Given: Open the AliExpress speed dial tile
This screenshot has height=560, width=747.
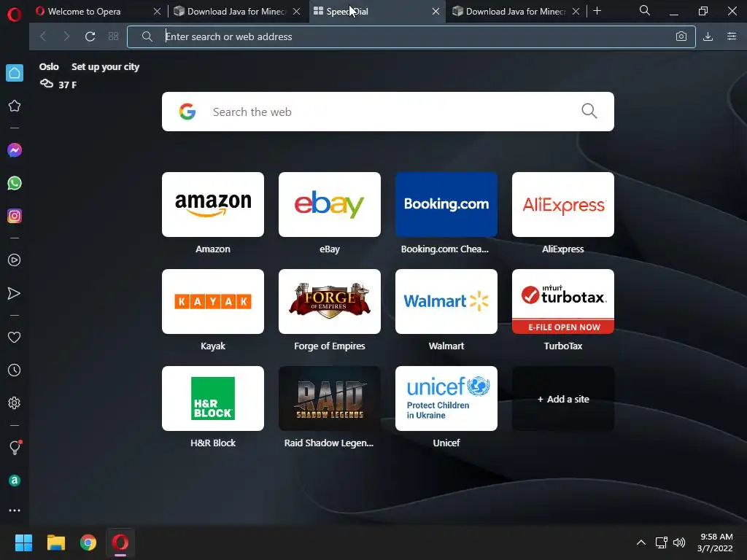Looking at the screenshot, I should 563,204.
